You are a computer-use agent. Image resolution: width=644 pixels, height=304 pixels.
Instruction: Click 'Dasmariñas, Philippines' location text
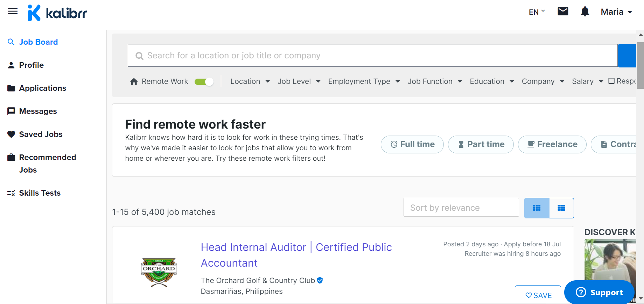pos(242,291)
